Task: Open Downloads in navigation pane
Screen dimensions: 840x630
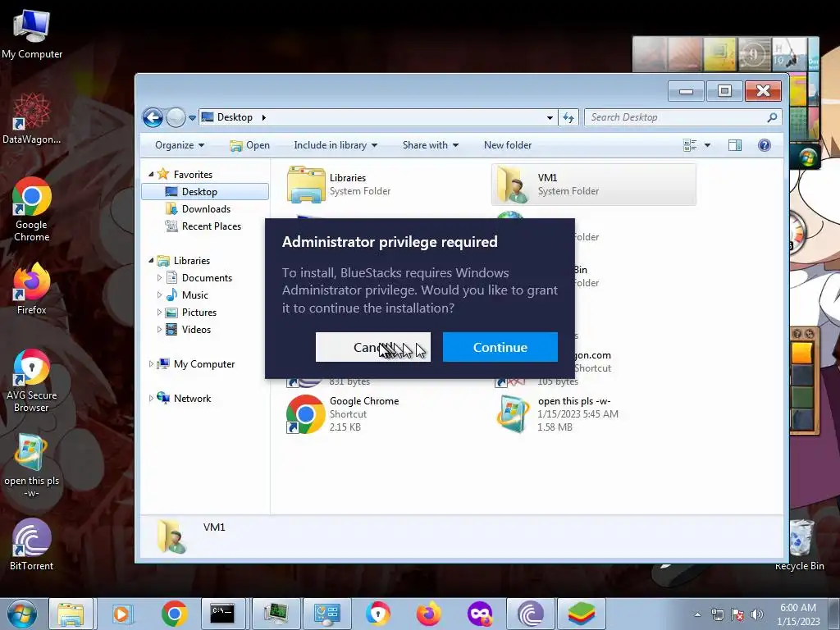Action: [205, 209]
